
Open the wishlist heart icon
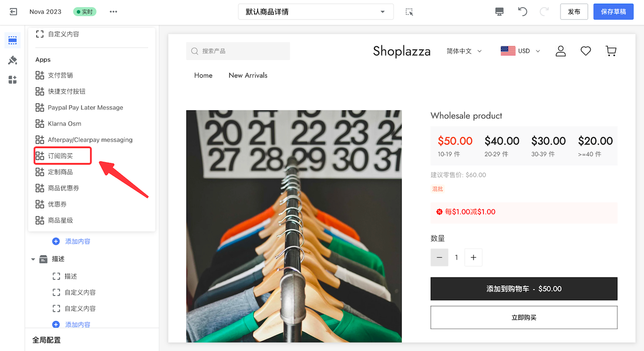coord(586,51)
